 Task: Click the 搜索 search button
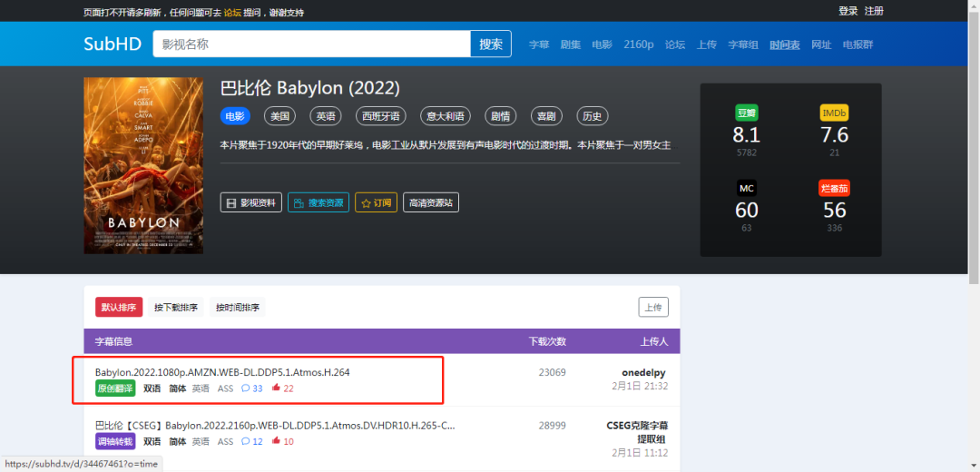[491, 44]
